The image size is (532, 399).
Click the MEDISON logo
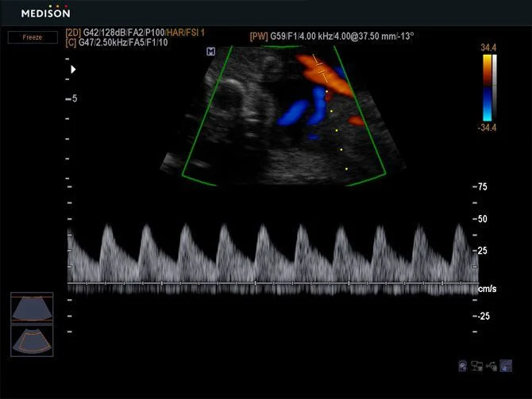pyautogui.click(x=45, y=12)
